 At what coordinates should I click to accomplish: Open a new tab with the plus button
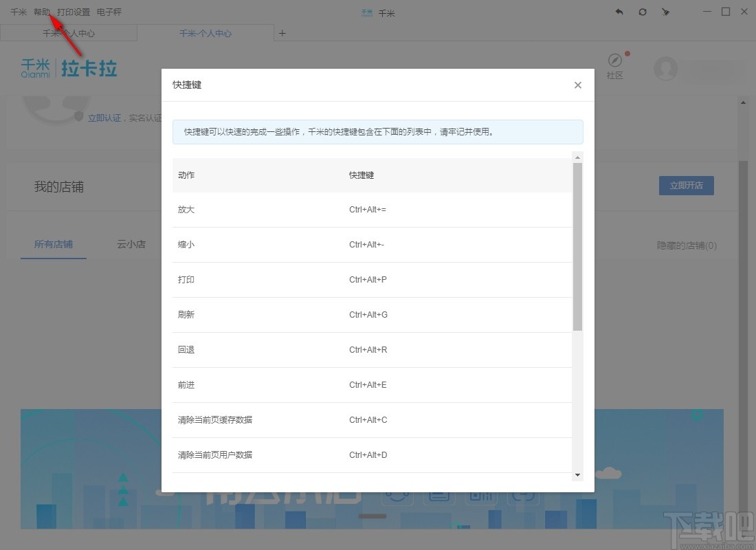pos(282,32)
